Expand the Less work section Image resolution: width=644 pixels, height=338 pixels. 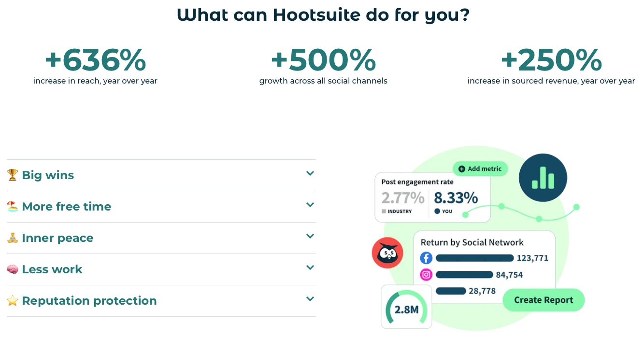tap(310, 267)
